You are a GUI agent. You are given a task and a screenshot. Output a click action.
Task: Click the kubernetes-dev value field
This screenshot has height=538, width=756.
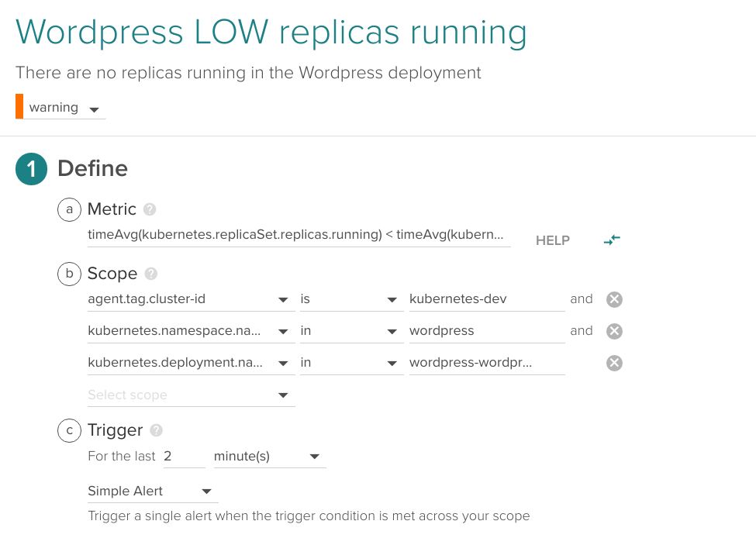pos(487,299)
